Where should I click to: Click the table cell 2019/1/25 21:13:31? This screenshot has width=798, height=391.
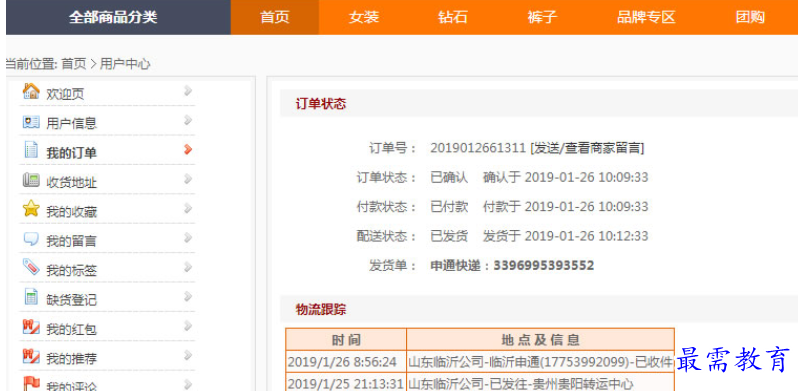(346, 383)
